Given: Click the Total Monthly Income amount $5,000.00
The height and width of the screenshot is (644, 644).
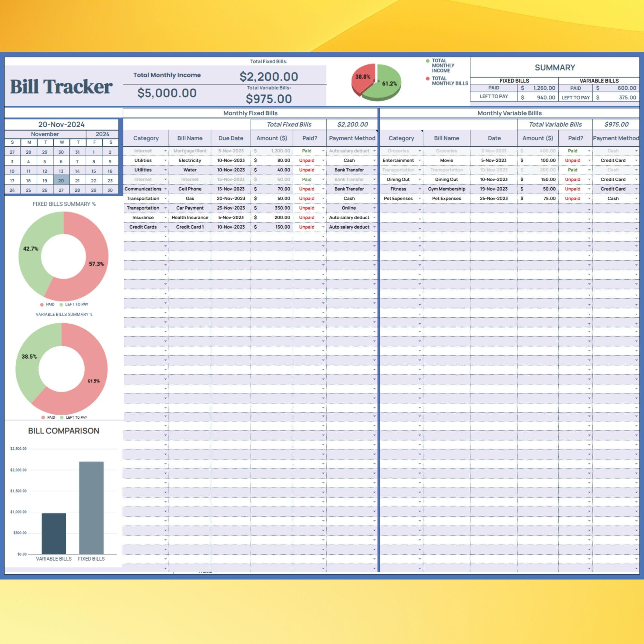Looking at the screenshot, I should (x=167, y=93).
